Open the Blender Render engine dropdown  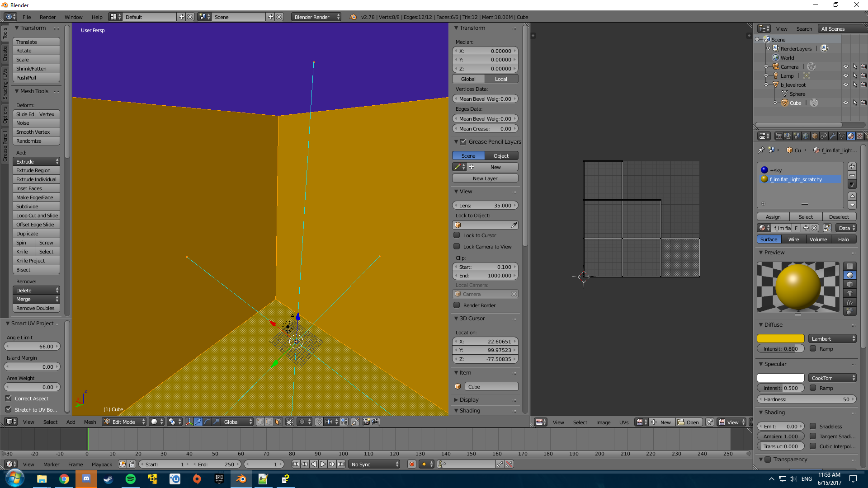point(316,17)
